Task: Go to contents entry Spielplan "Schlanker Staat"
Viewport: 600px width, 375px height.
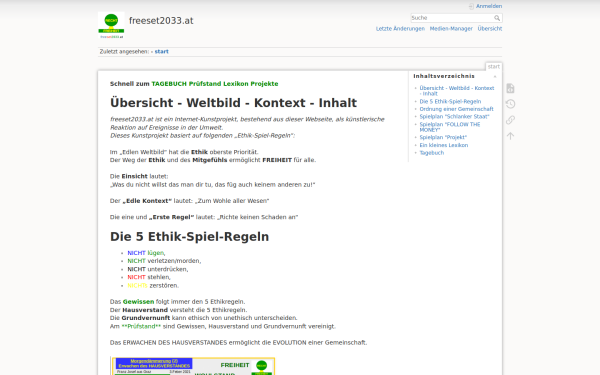Action: coord(454,117)
